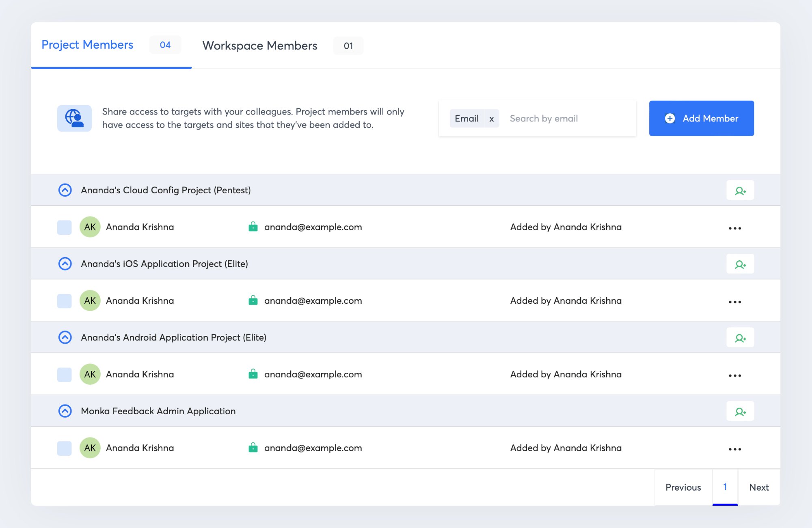Open more options for iOS Application member
The image size is (812, 528).
point(735,302)
